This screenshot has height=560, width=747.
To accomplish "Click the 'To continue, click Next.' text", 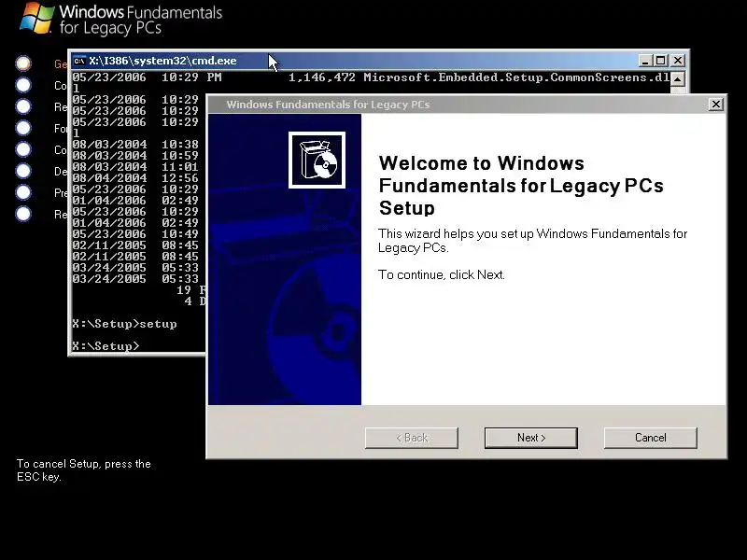I will pos(441,274).
